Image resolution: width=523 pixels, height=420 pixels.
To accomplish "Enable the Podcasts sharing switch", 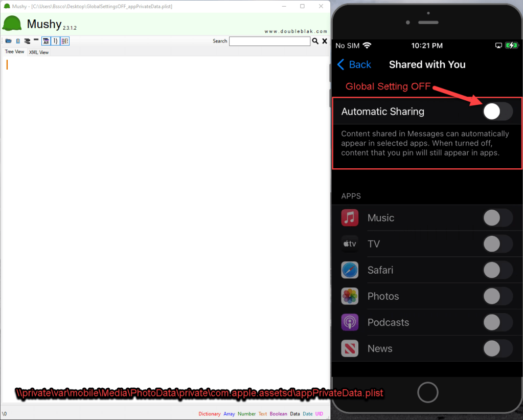I will click(497, 322).
